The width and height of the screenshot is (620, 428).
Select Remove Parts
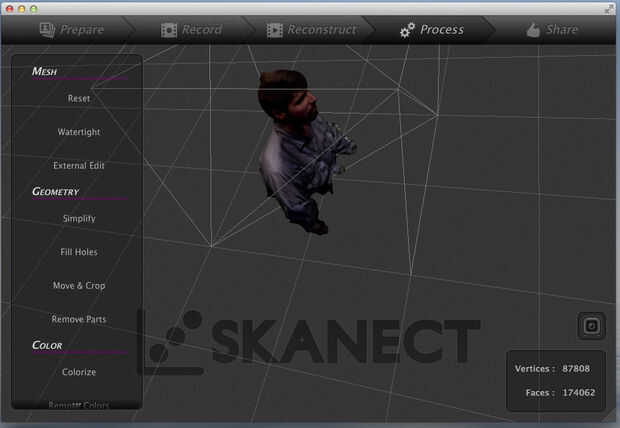pos(79,319)
